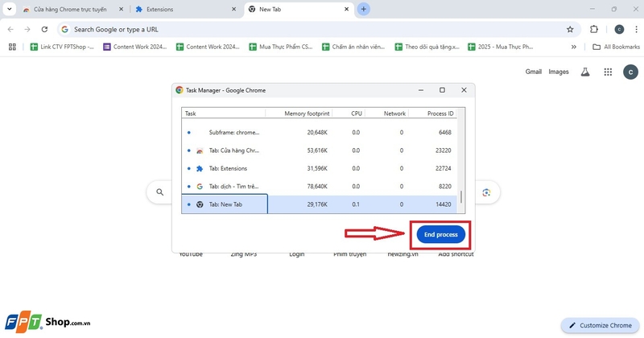Open the Chấm ăn nhân viên bookmark
This screenshot has width=644, height=338.
tap(353, 47)
